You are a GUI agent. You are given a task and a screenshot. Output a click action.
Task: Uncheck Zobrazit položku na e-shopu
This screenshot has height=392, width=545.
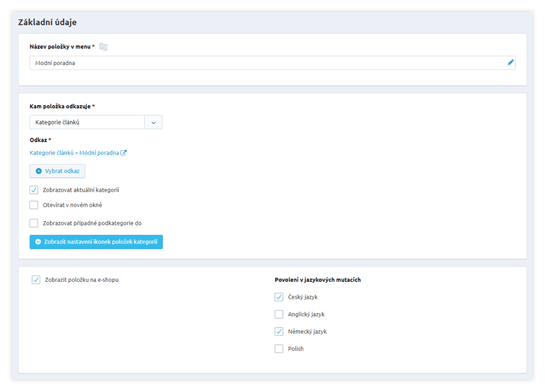pos(36,280)
